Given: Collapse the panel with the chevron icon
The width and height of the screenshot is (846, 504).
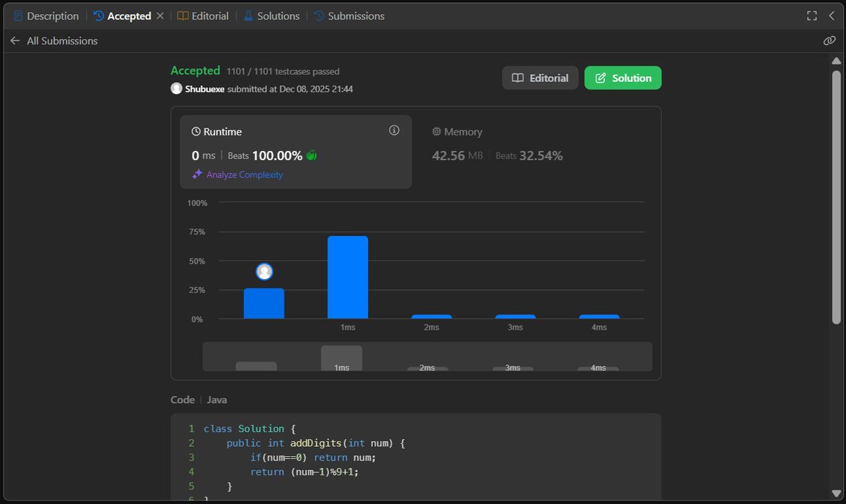Looking at the screenshot, I should click(831, 16).
